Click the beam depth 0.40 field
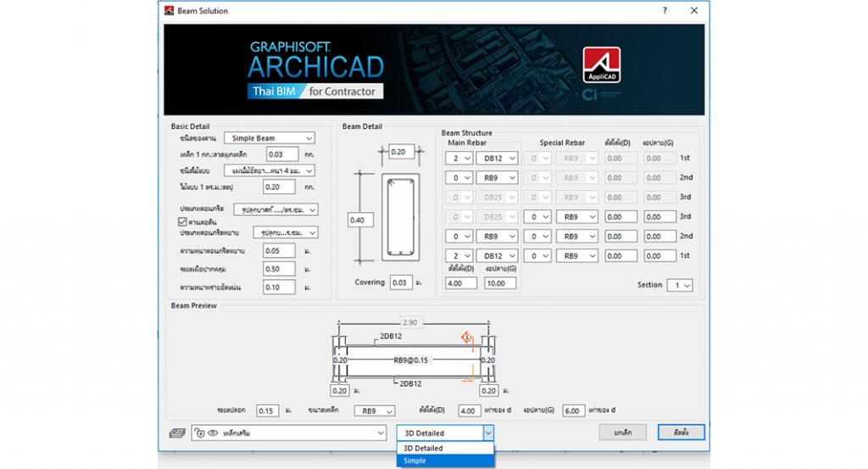Screen dimensions: 868x469 [x=360, y=220]
